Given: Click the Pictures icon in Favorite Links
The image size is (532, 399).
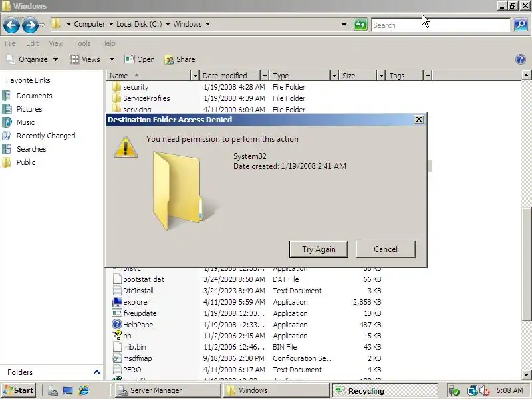Looking at the screenshot, I should tap(7, 109).
